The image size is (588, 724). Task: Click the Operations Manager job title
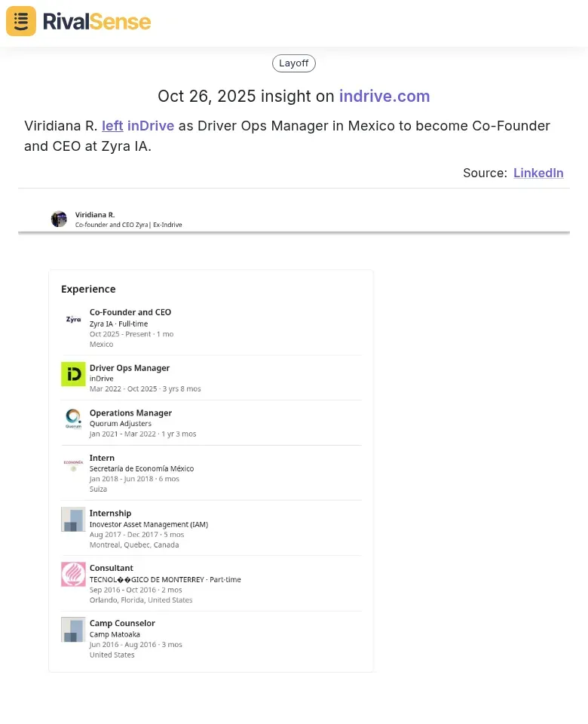(130, 413)
